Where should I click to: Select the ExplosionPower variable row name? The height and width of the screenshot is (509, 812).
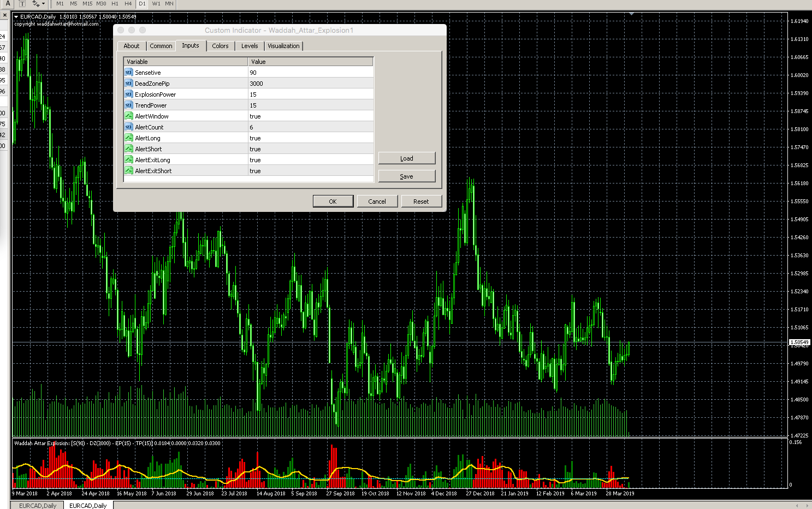click(156, 94)
